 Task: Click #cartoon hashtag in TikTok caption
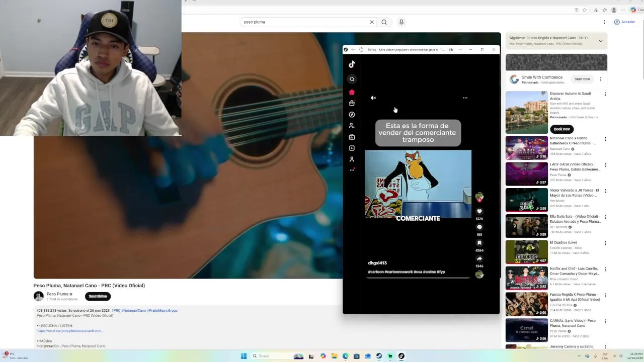(x=375, y=272)
